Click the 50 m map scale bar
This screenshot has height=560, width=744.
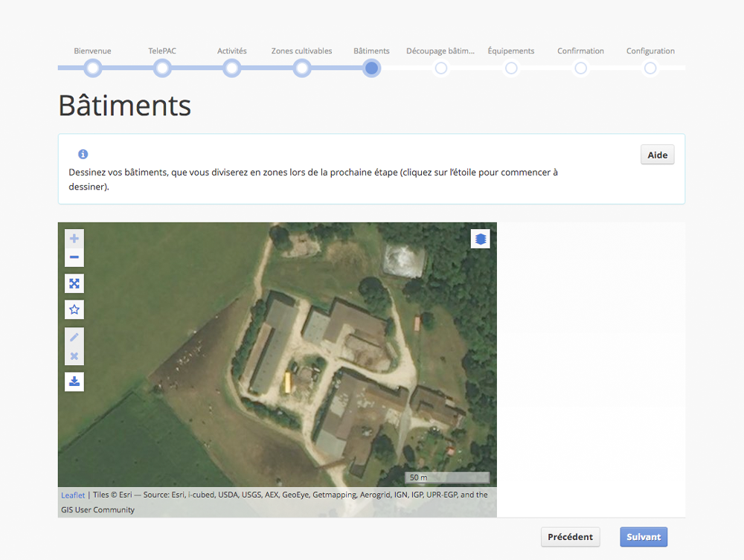tap(447, 477)
